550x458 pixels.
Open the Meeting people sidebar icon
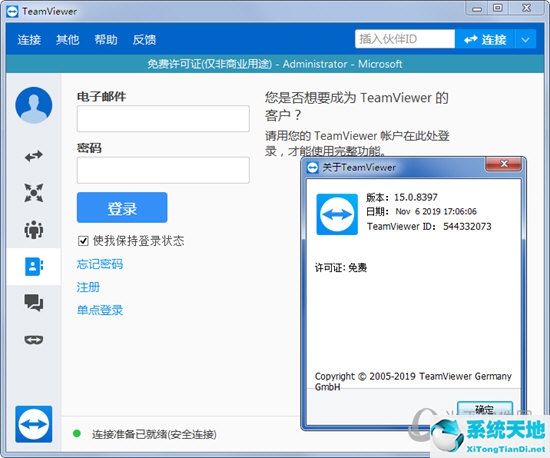pyautogui.click(x=34, y=229)
